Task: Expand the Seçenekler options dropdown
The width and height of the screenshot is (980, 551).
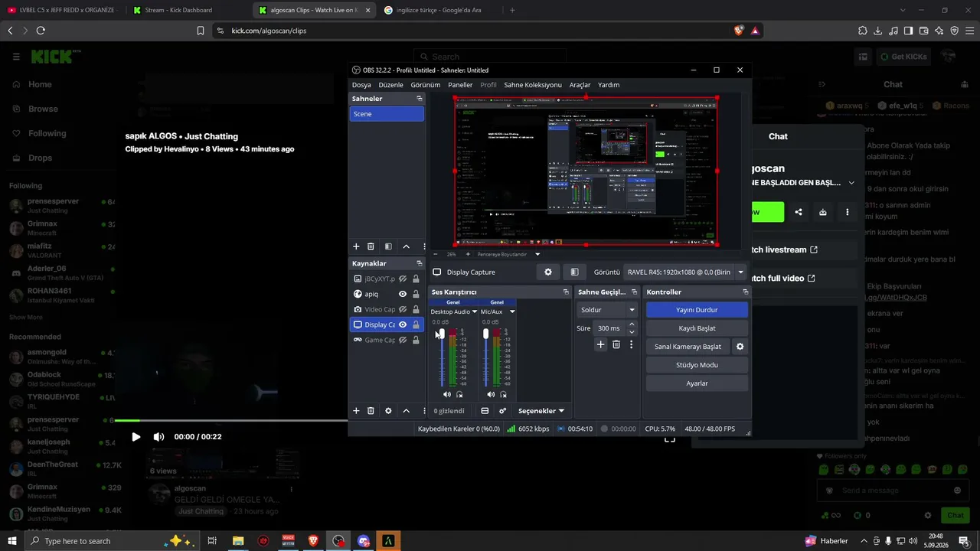Action: tap(541, 411)
